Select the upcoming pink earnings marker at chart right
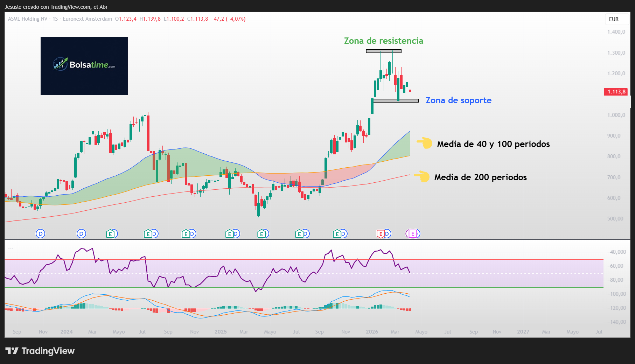Screen dimensions: 635x364 413,233
